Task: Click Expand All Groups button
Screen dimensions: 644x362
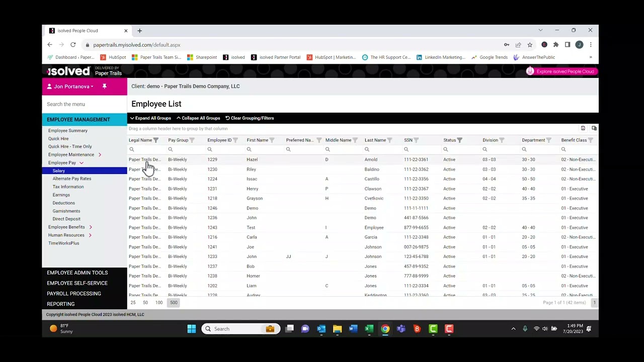Action: click(150, 118)
